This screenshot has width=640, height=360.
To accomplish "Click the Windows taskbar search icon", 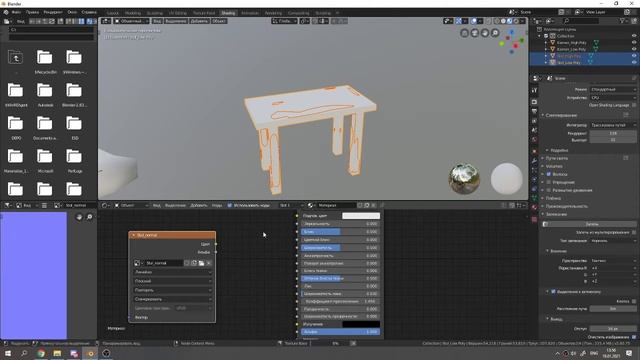I will (24, 353).
